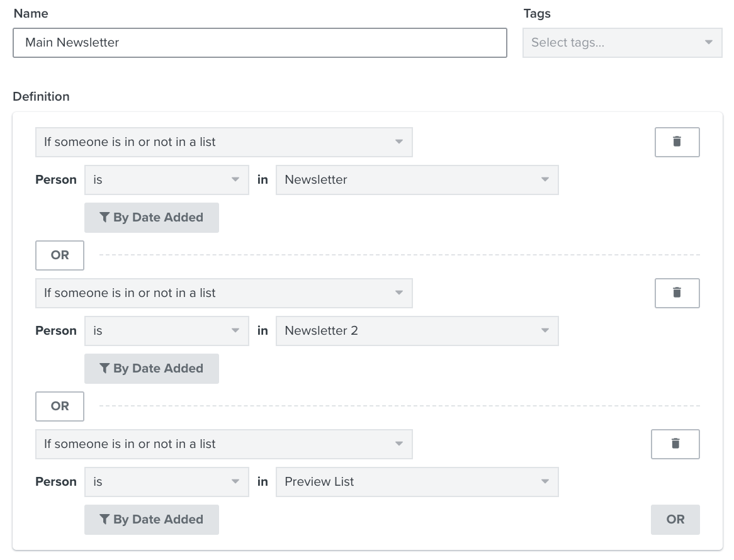The image size is (734, 560).
Task: Open the 'is' dropdown beside Preview List
Action: tap(167, 482)
